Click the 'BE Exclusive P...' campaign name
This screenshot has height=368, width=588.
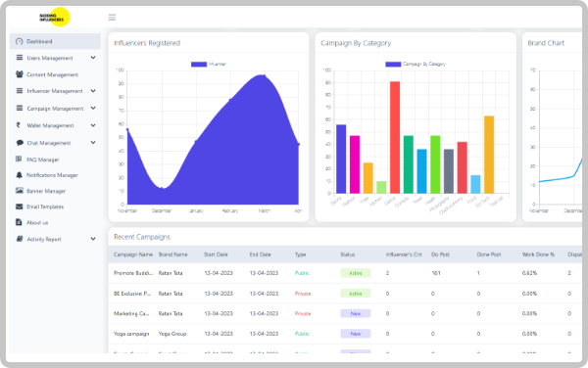click(132, 294)
